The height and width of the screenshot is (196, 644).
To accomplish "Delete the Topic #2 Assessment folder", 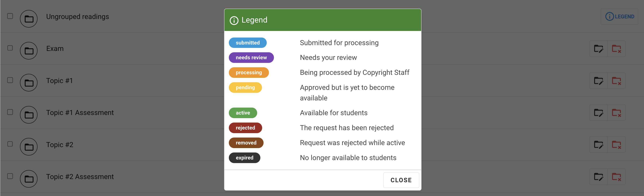I will pyautogui.click(x=616, y=176).
